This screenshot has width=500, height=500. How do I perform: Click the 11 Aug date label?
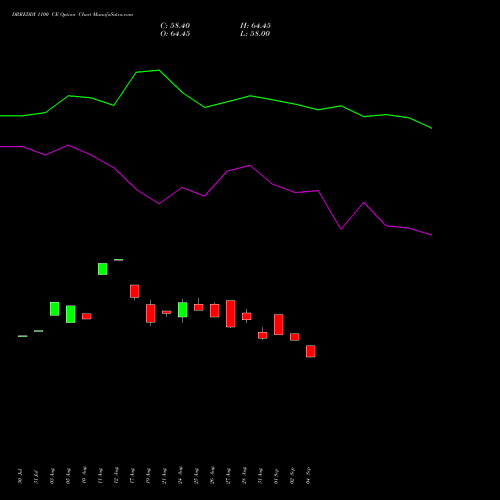coord(100,476)
